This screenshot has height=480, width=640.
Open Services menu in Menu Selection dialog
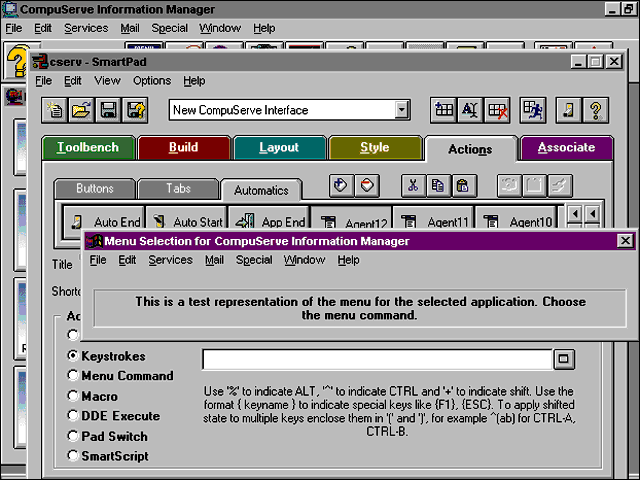coord(170,260)
